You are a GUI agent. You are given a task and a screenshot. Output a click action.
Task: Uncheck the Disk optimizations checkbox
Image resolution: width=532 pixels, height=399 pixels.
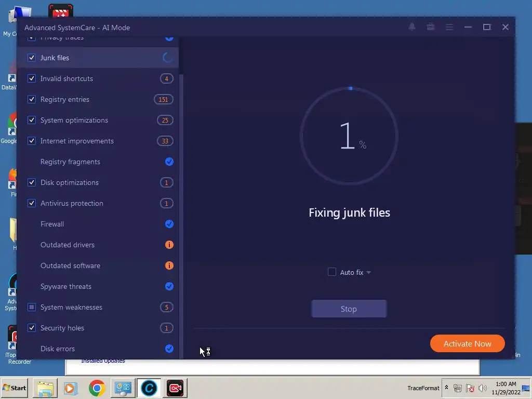click(32, 182)
